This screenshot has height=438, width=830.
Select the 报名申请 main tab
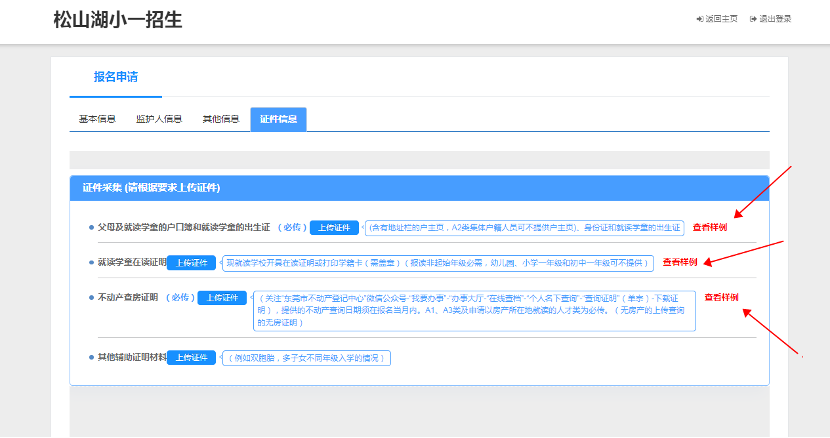pos(118,76)
